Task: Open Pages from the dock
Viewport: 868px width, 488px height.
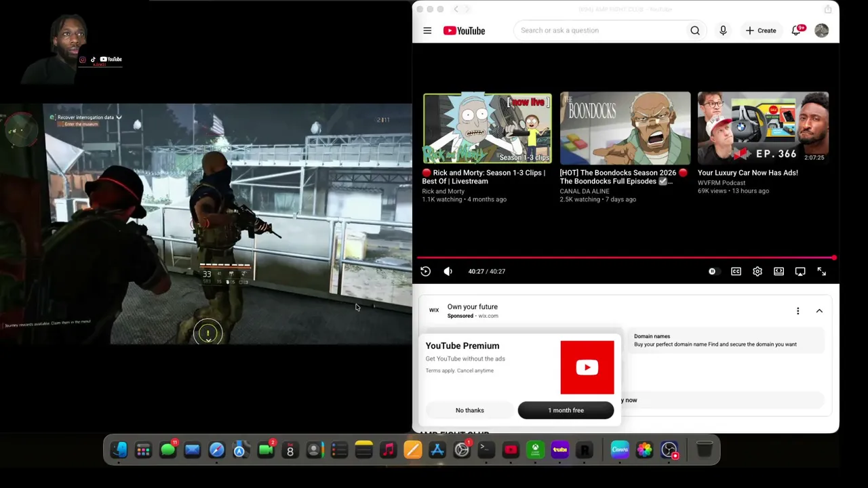Action: click(x=412, y=449)
